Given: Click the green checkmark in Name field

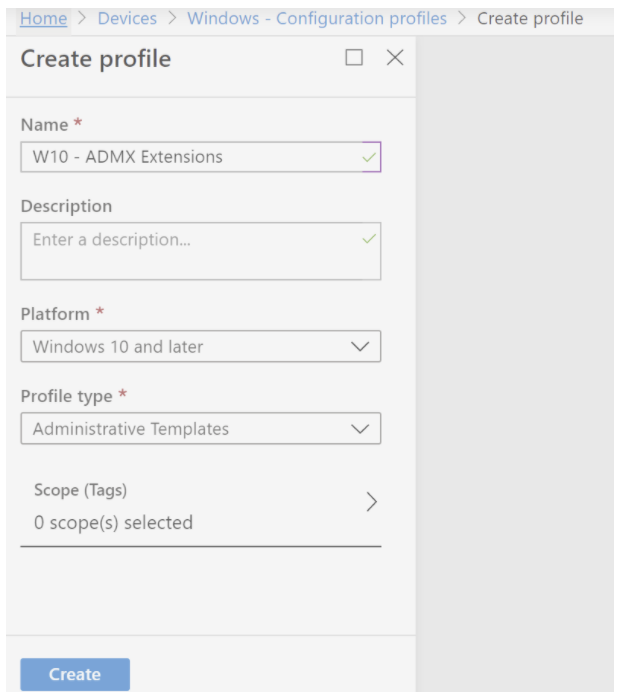Looking at the screenshot, I should [370, 157].
